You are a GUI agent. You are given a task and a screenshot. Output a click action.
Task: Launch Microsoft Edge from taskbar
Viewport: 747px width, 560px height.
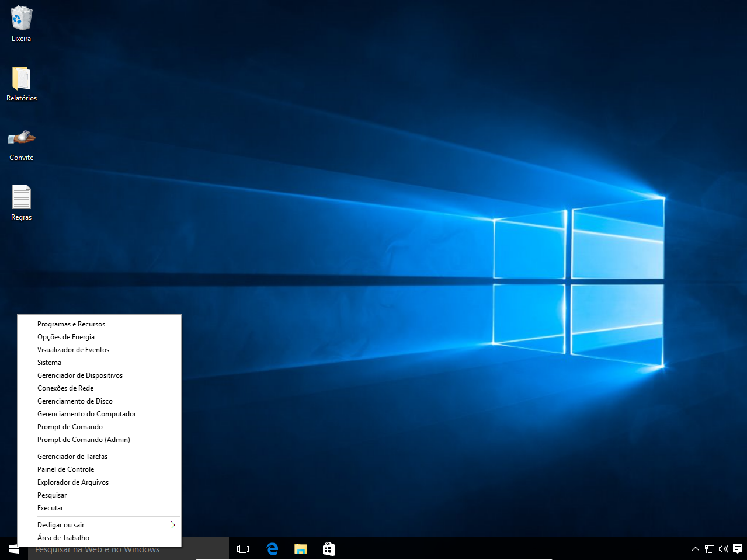[272, 549]
